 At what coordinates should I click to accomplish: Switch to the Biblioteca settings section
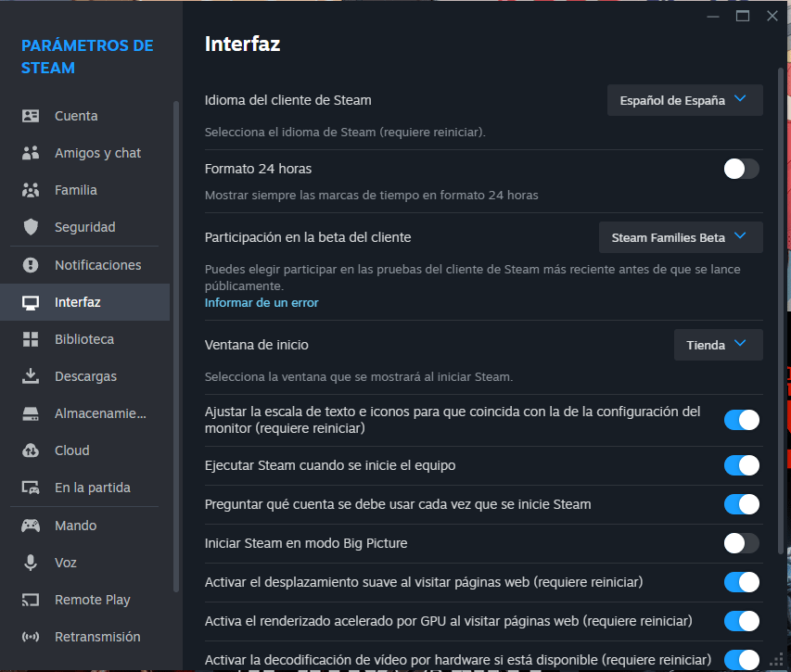tap(84, 339)
